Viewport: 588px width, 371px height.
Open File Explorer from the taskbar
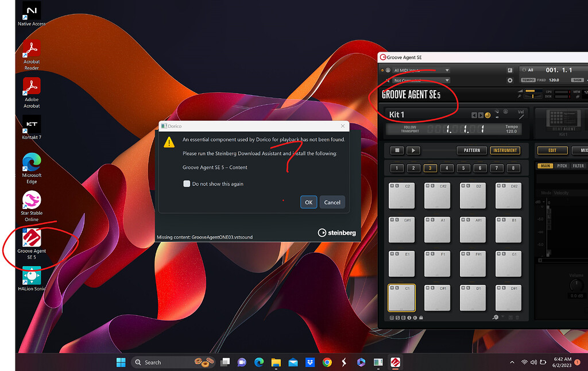[x=276, y=362]
